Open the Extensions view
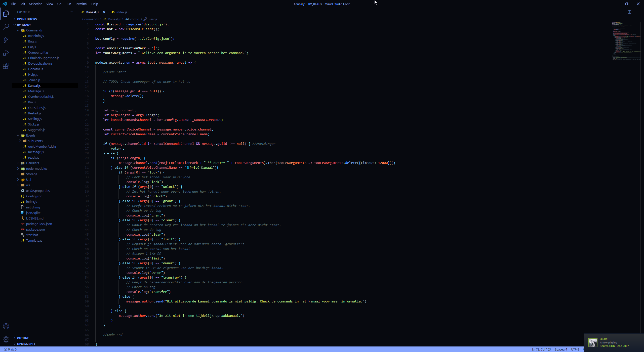This screenshot has width=644, height=352. 6,66
